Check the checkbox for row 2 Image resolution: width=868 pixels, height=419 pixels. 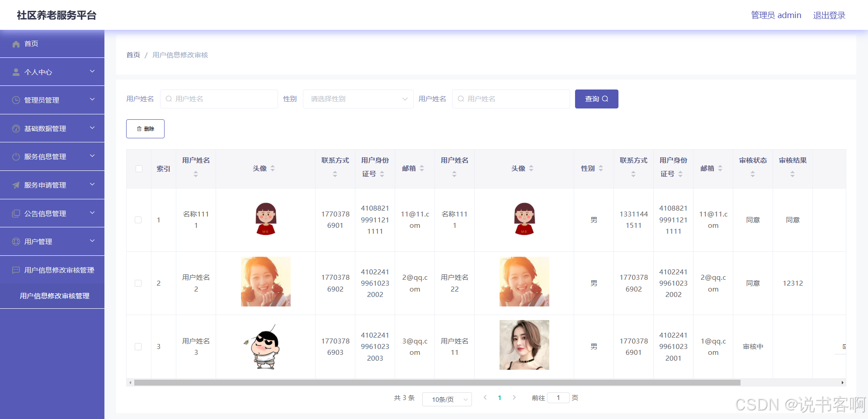[x=138, y=283]
